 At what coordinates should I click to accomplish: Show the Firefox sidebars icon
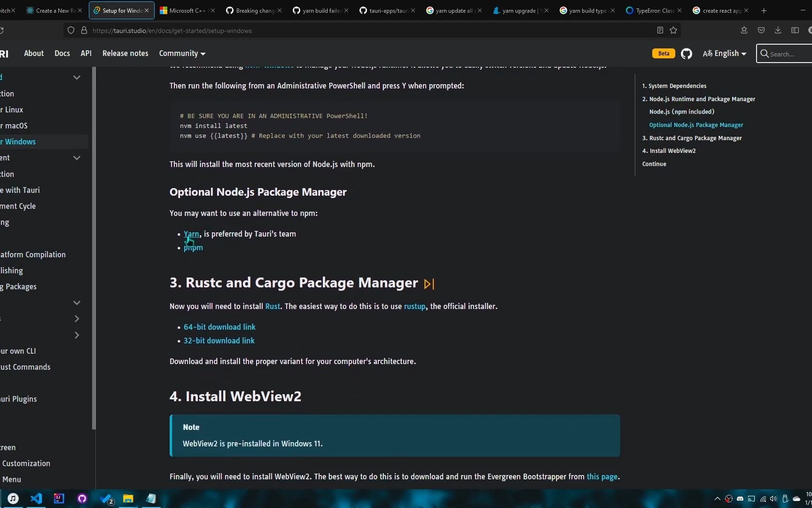(795, 31)
